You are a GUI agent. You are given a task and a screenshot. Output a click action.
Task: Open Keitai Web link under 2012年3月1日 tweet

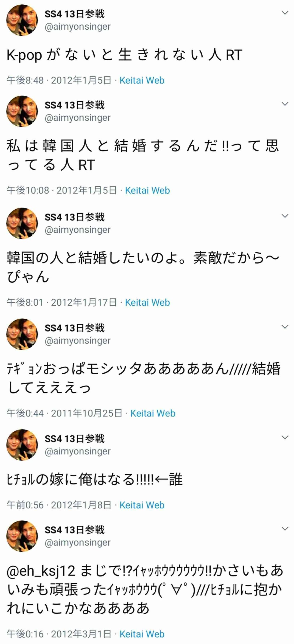(x=142, y=634)
